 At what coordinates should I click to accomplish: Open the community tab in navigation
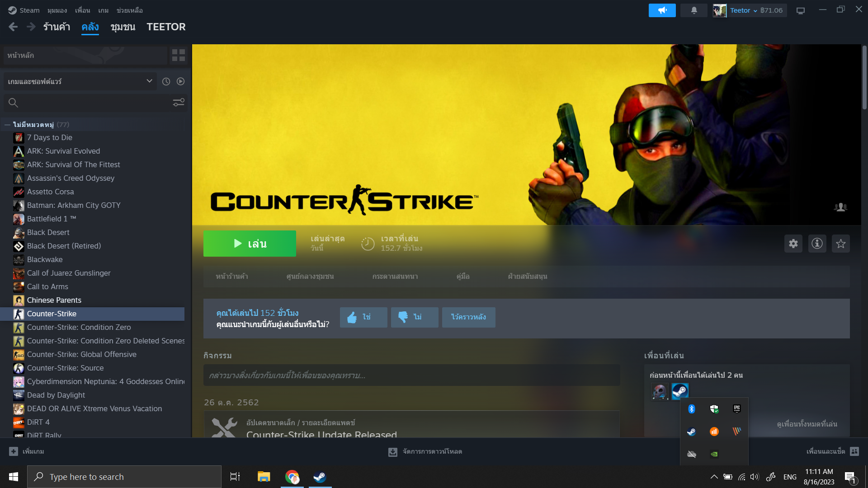pos(123,27)
